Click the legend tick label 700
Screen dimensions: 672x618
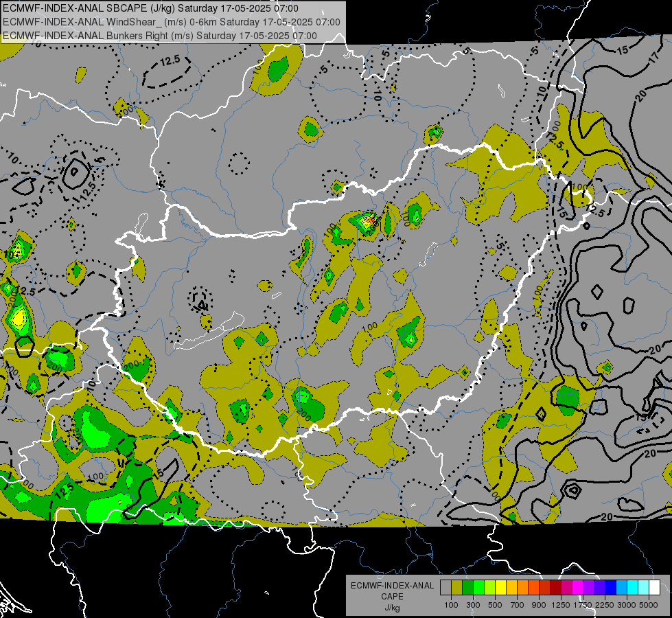[518, 605]
